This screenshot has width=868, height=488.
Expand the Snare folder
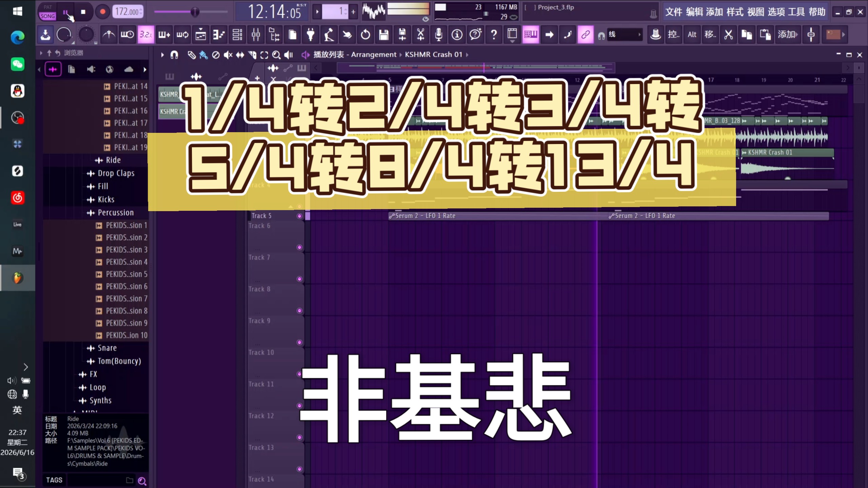(x=102, y=348)
